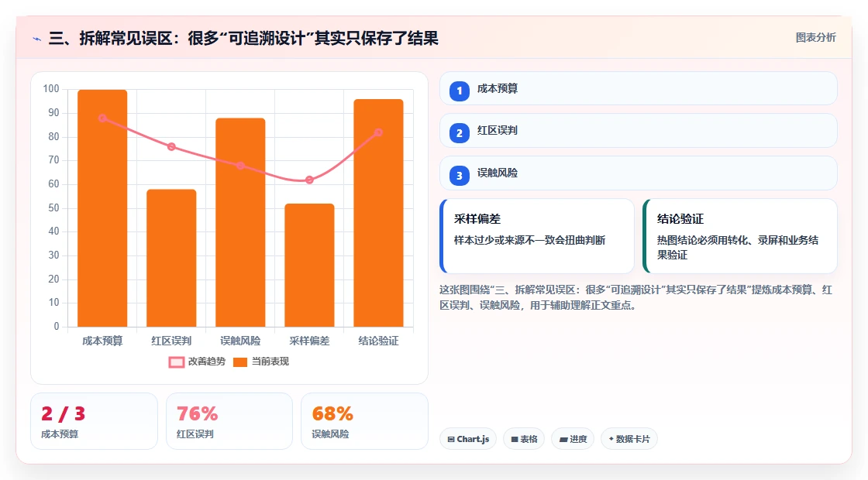Select the 红区误判 list item
868x480 pixels.
tap(639, 131)
